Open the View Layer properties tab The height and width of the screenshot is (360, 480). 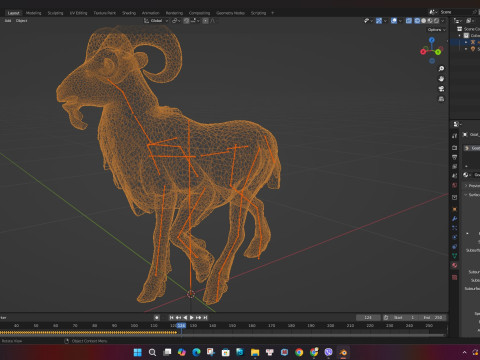pyautogui.click(x=455, y=166)
